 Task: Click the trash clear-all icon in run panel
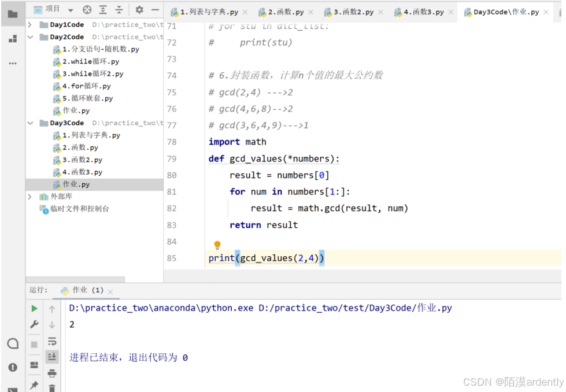coord(52,388)
